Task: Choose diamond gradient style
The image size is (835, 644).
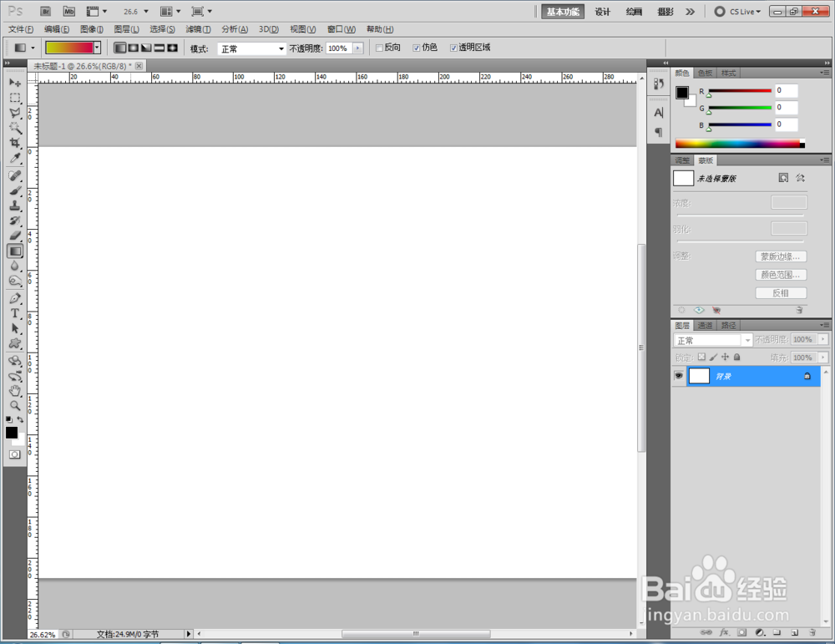Action: coord(172,48)
